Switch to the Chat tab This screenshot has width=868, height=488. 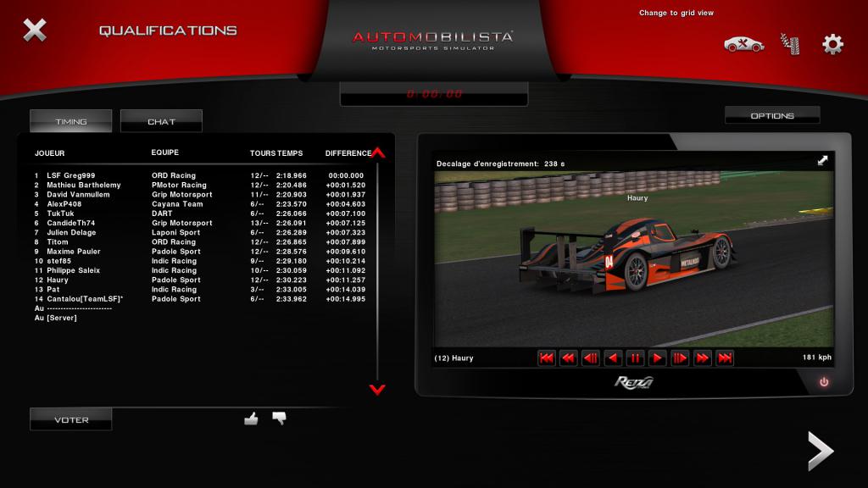pos(161,121)
